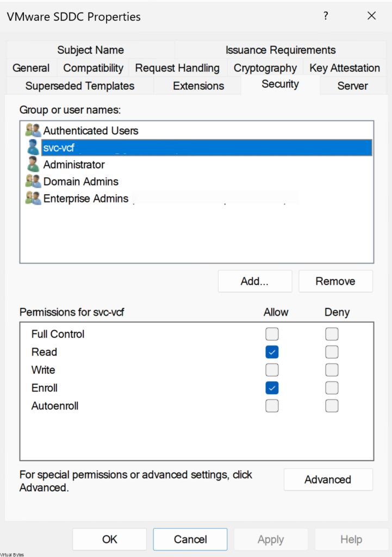Viewport: 392px width, 557px height.
Task: Open the Issuance Requirements tab
Action: coord(281,50)
